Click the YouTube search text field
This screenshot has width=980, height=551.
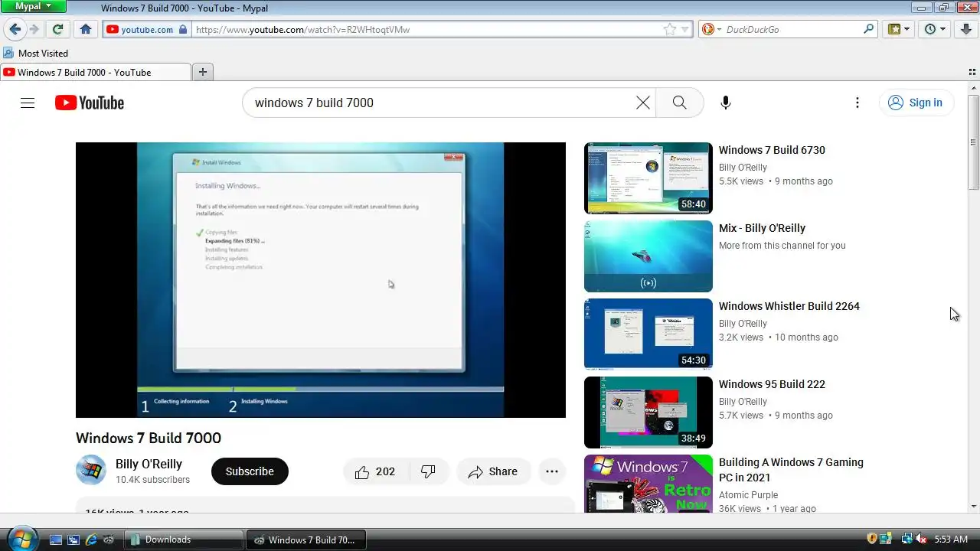(x=440, y=103)
